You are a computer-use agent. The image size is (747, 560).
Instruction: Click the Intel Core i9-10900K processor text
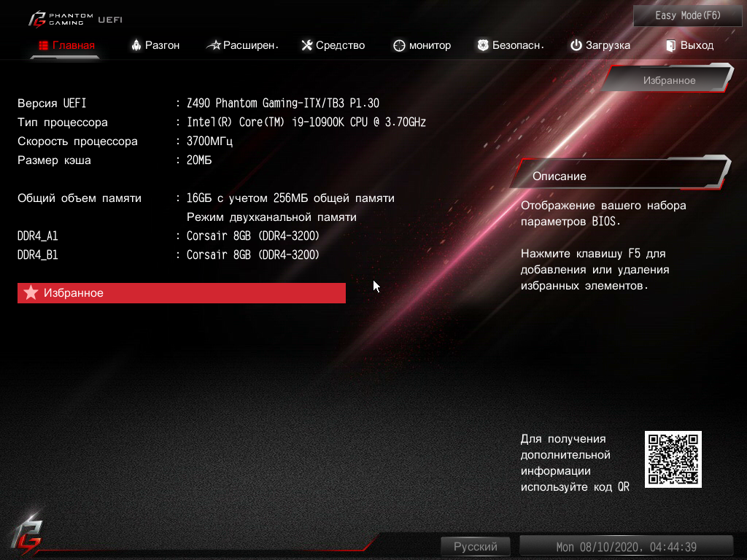(306, 122)
